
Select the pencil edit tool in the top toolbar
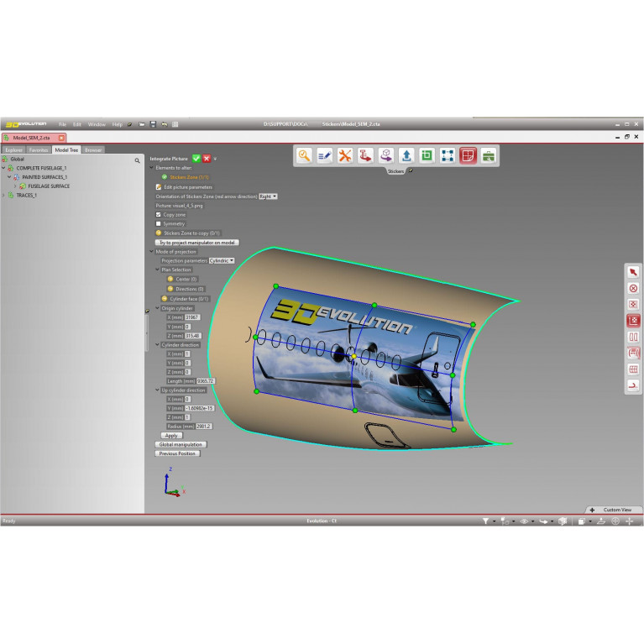point(324,155)
